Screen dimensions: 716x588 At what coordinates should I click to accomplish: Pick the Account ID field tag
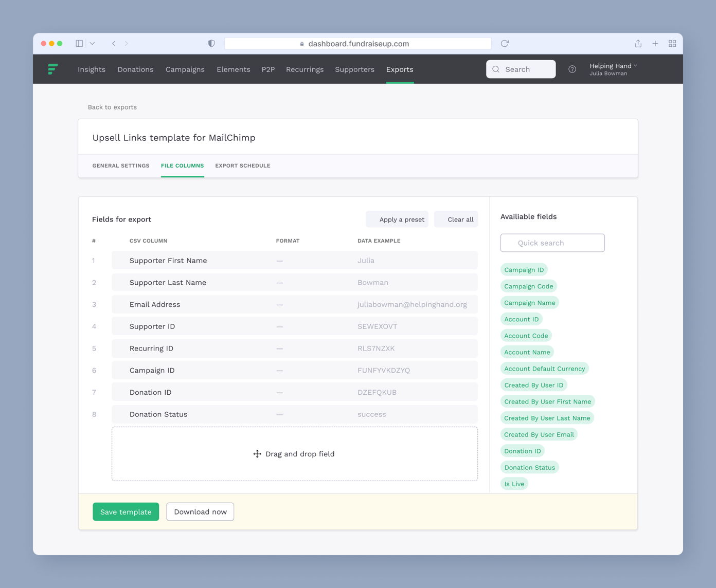[x=522, y=319]
